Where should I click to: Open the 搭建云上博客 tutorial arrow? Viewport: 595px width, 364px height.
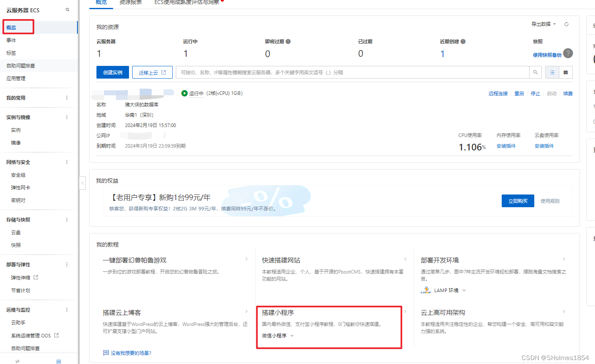tap(246, 312)
